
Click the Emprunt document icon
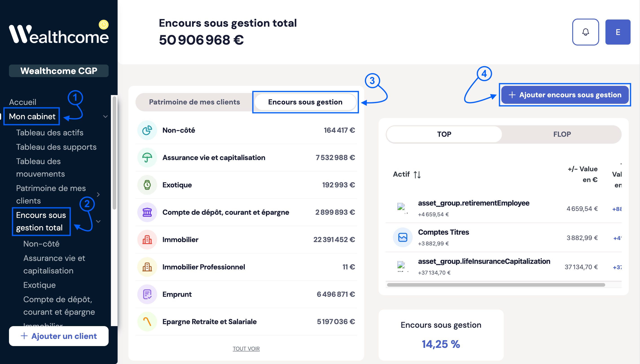click(147, 294)
